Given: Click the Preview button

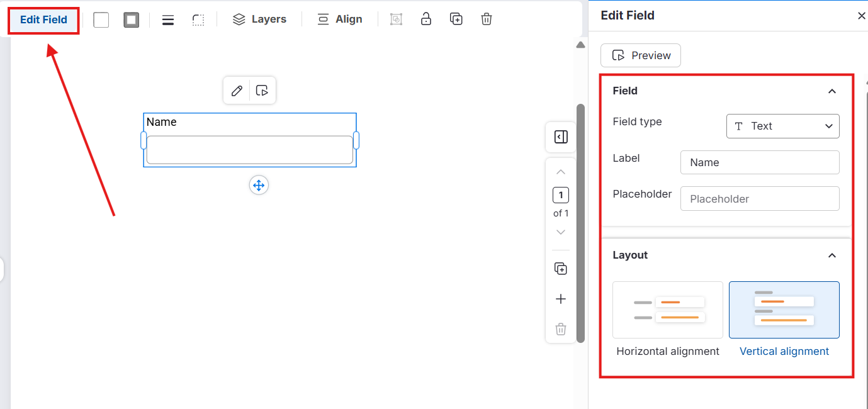Looking at the screenshot, I should click(640, 55).
